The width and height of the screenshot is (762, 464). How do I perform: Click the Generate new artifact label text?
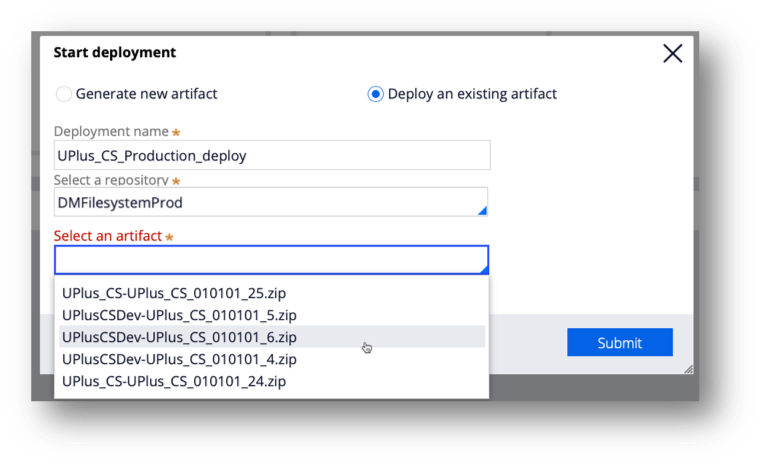tap(146, 94)
